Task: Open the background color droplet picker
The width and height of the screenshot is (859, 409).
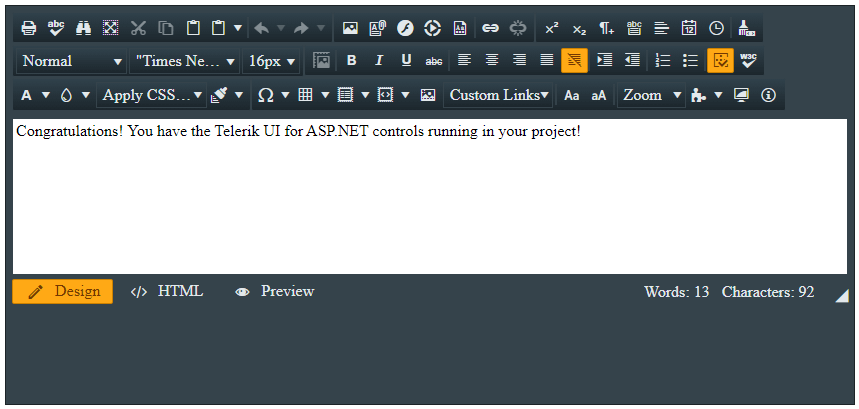Action: 66,95
